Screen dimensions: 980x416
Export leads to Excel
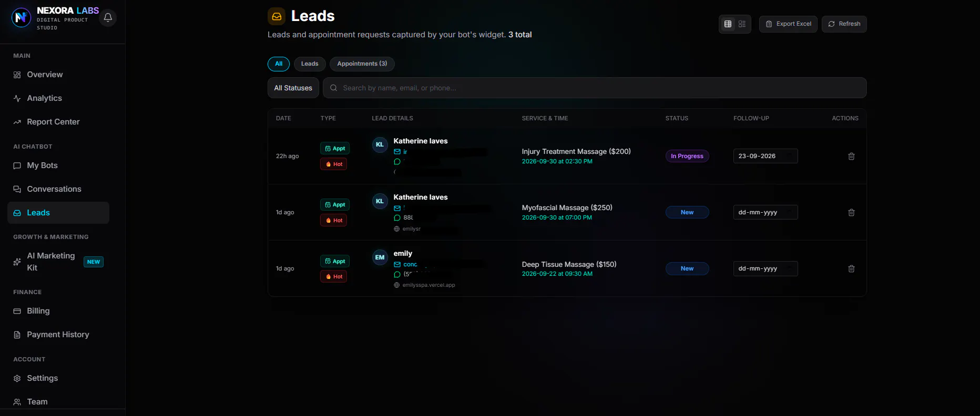(788, 24)
